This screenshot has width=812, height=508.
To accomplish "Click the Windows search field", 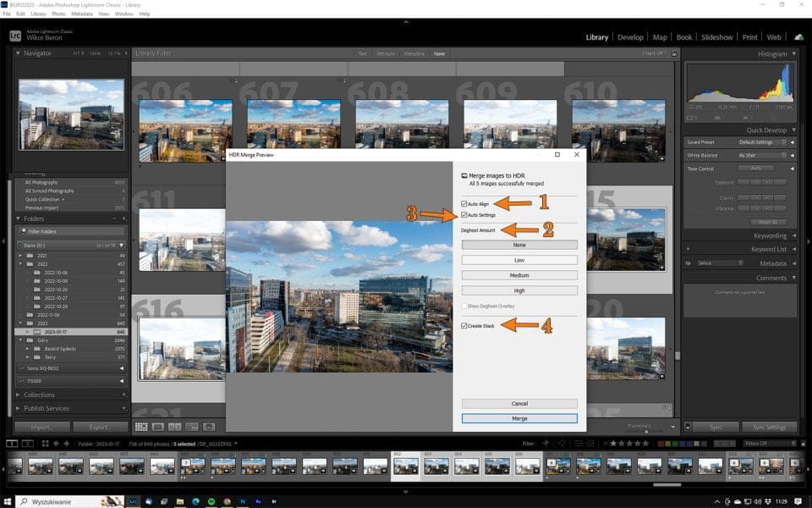I will (x=51, y=500).
